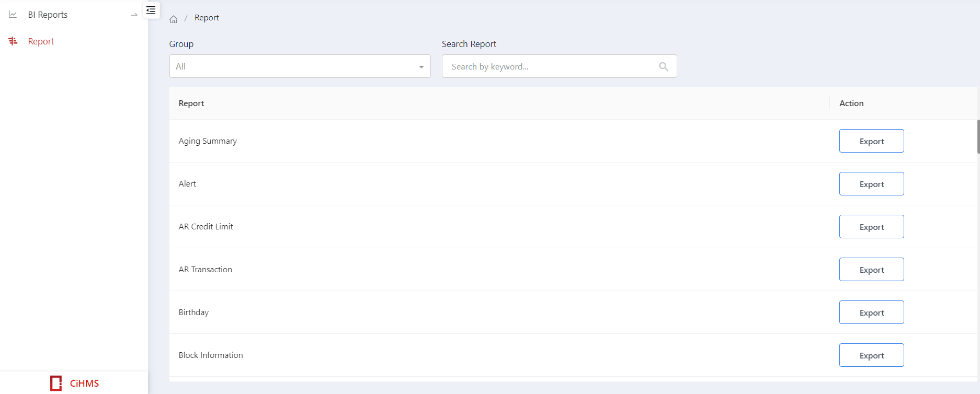Click the Report sidebar icon
The image size is (980, 394).
[13, 41]
